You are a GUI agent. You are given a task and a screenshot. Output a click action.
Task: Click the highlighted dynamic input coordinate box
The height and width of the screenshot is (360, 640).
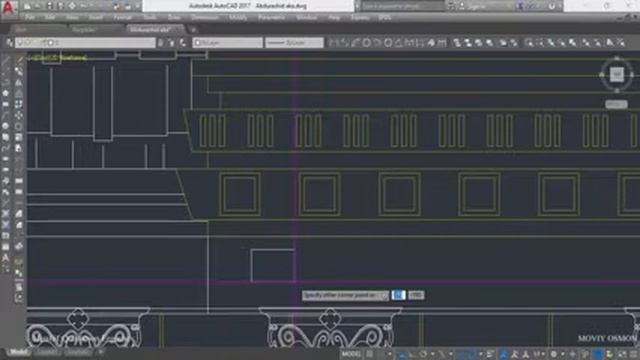tap(398, 295)
